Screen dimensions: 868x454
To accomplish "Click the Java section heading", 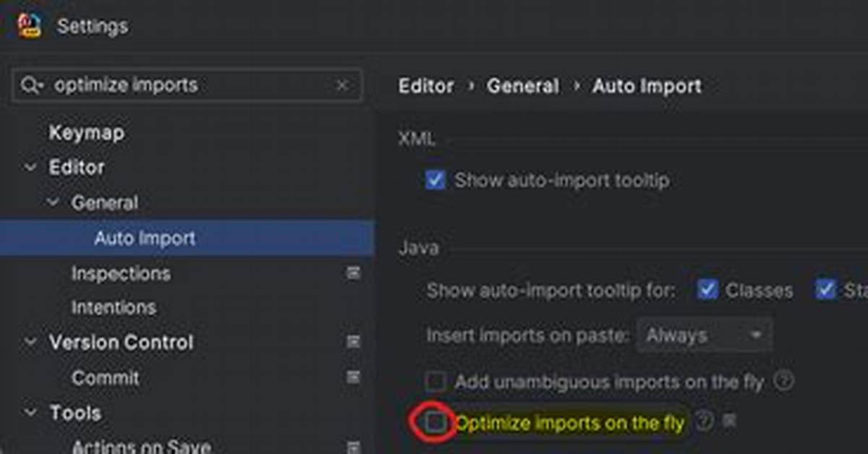I will point(418,248).
